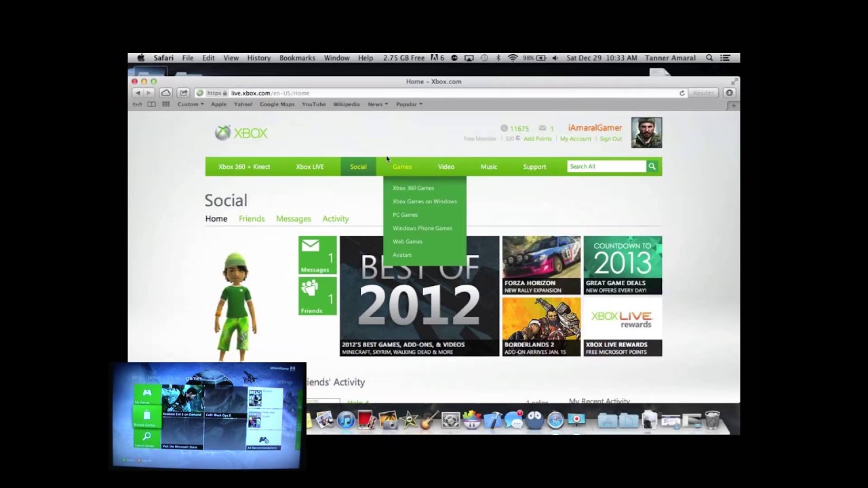Click the reload page icon in address bar
The width and height of the screenshot is (868, 488).
click(682, 93)
